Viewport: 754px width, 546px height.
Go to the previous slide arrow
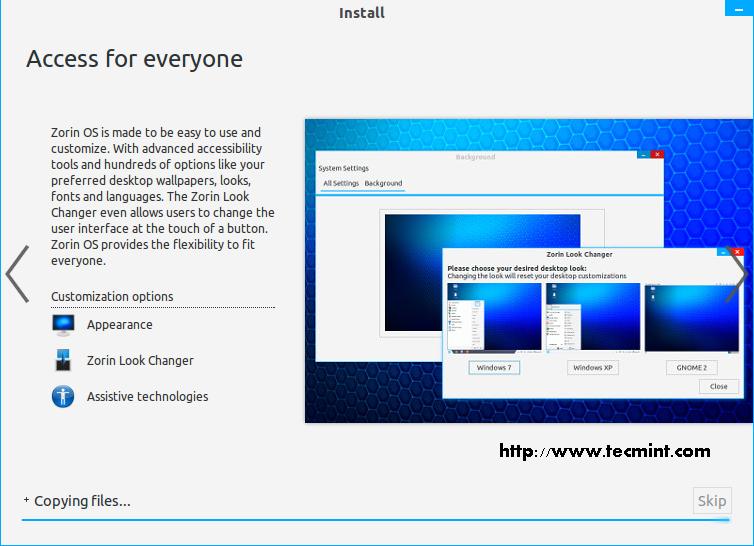coord(17,274)
